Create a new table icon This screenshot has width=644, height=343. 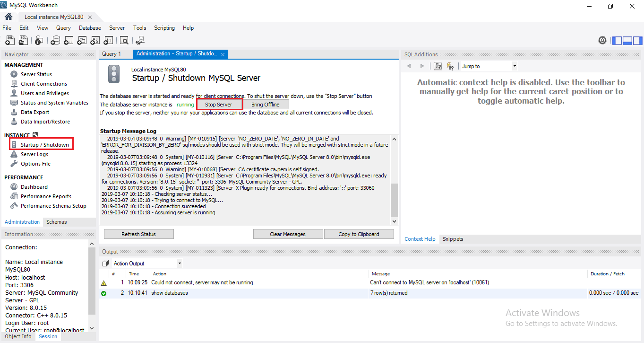[x=69, y=40]
